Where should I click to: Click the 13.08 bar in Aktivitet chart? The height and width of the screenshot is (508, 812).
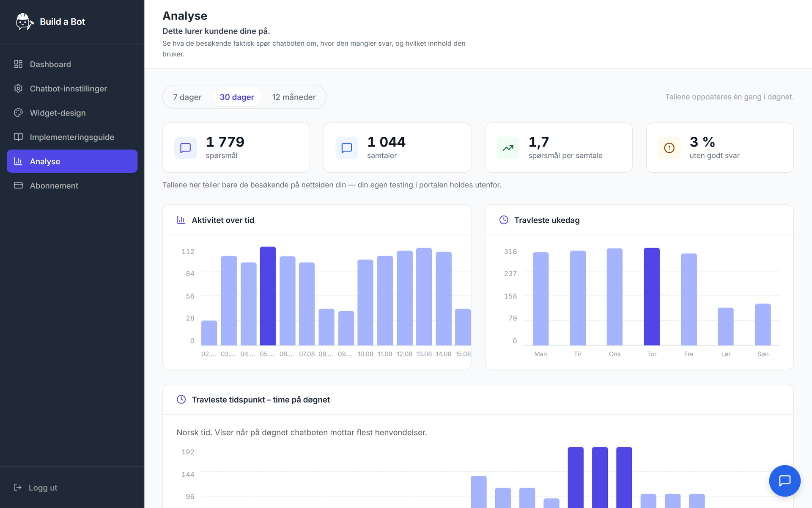click(x=424, y=296)
